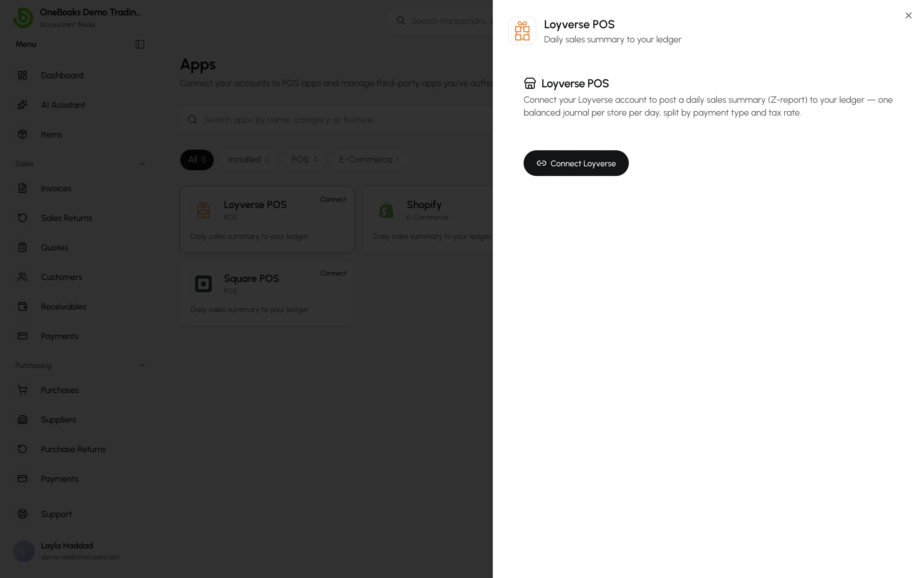Select the All 5 filter tab

pyautogui.click(x=197, y=159)
